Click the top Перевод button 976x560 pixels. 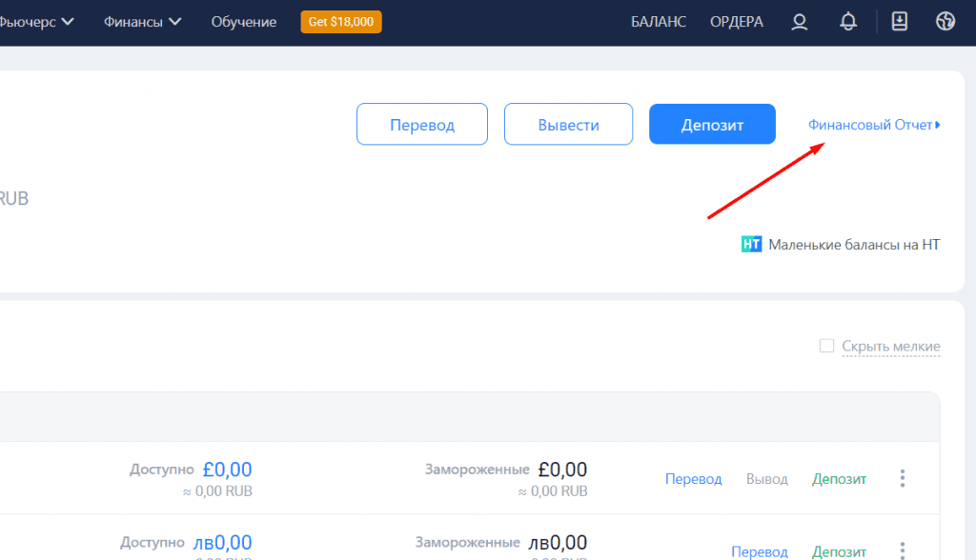click(x=422, y=125)
